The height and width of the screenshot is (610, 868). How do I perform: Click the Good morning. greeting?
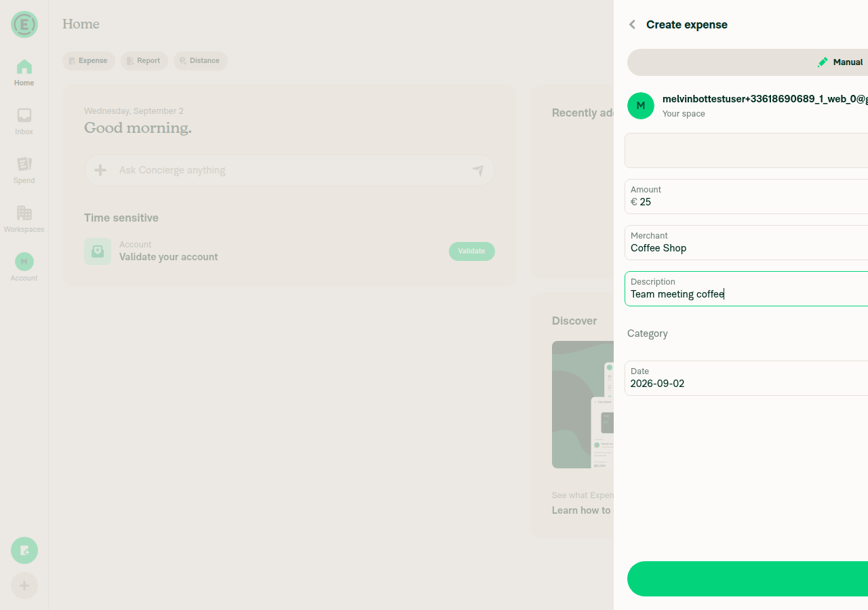click(138, 127)
